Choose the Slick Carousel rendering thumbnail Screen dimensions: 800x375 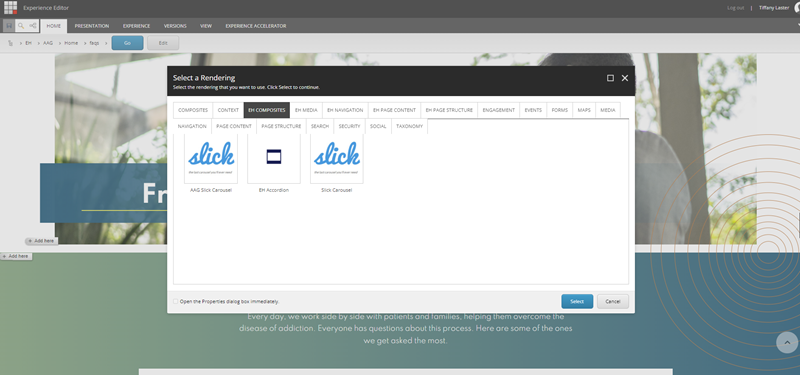[x=336, y=159]
